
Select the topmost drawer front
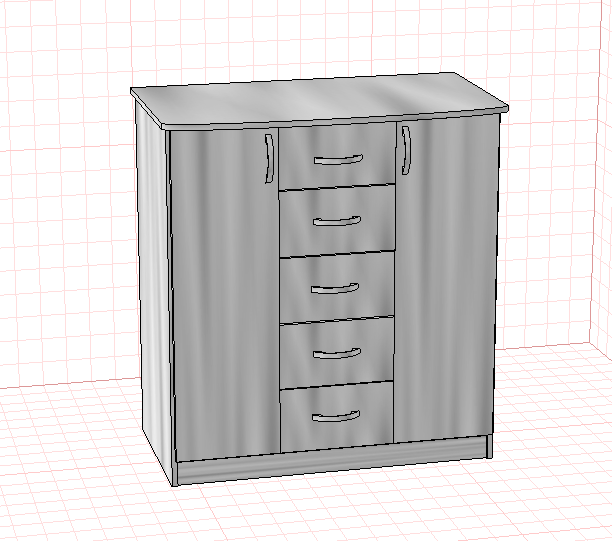[x=337, y=156]
